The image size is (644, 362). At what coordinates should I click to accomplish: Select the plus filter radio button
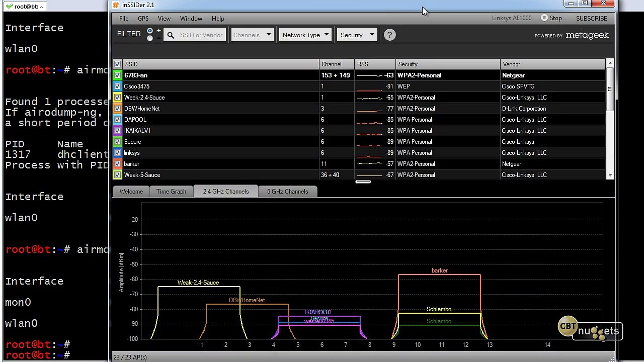click(x=150, y=31)
